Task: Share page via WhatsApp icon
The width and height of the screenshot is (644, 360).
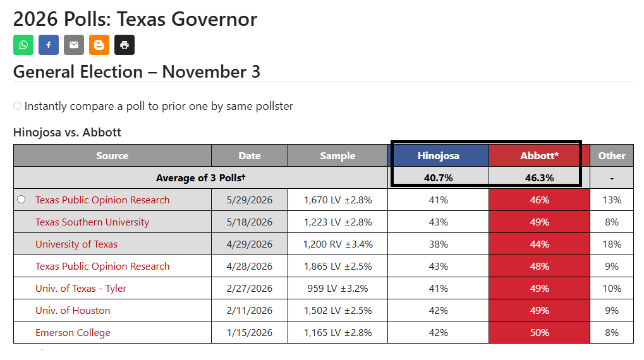Action: pos(23,45)
